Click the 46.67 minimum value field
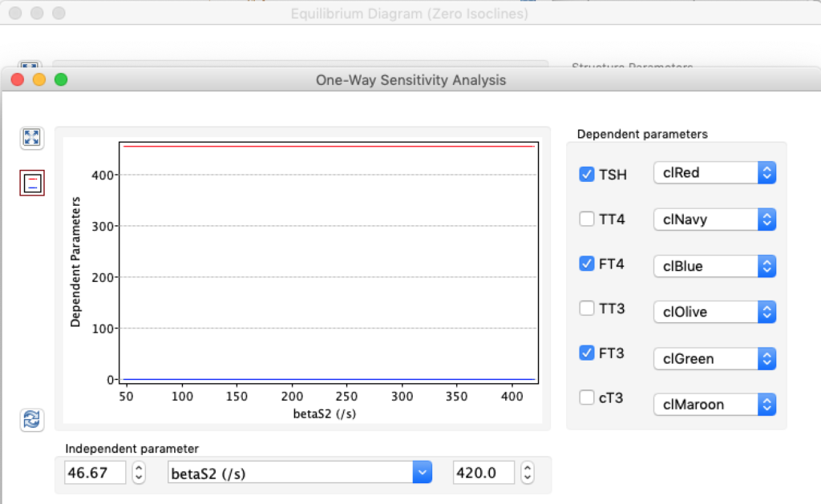Viewport: 821px width, 504px height. point(95,473)
